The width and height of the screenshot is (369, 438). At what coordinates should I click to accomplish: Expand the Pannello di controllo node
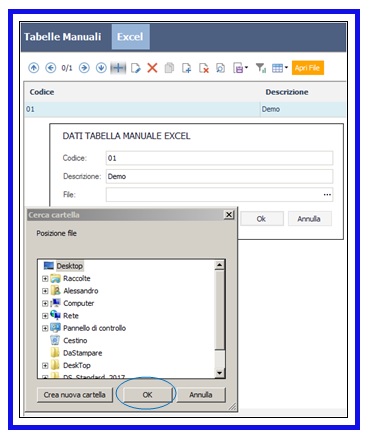[x=45, y=328]
